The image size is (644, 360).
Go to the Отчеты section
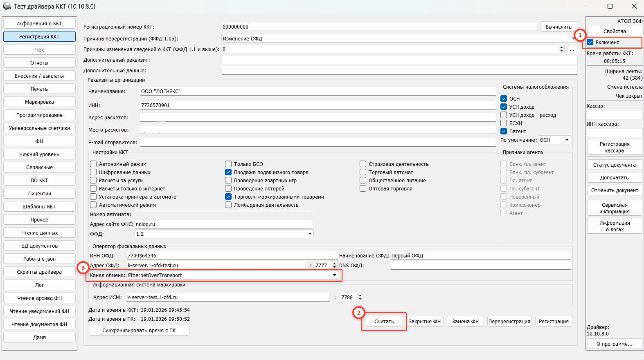pyautogui.click(x=39, y=63)
